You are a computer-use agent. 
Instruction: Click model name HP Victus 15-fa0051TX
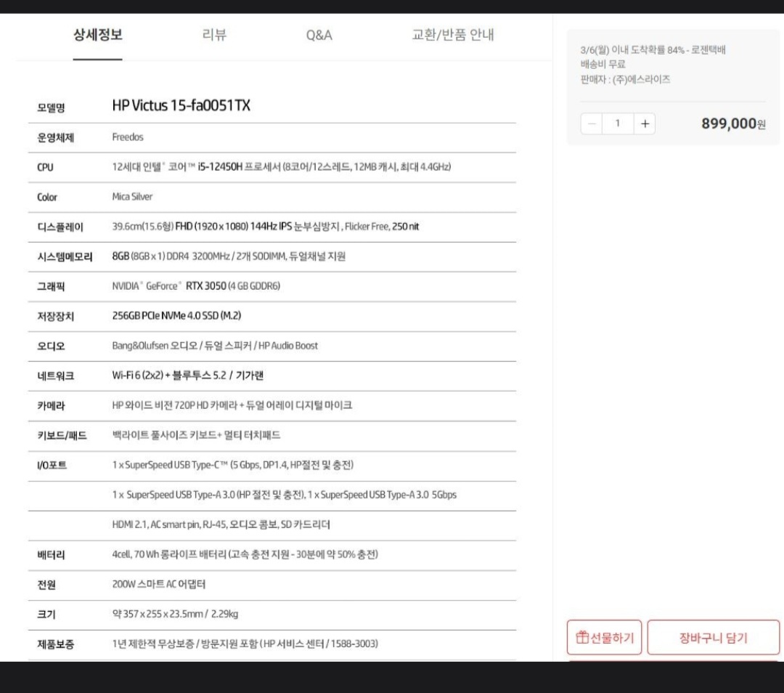click(181, 105)
